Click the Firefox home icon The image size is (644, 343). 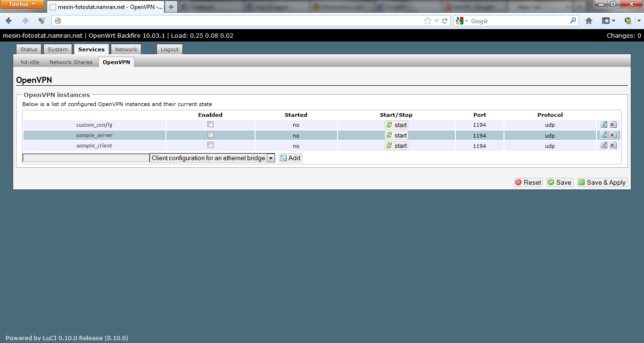point(589,21)
